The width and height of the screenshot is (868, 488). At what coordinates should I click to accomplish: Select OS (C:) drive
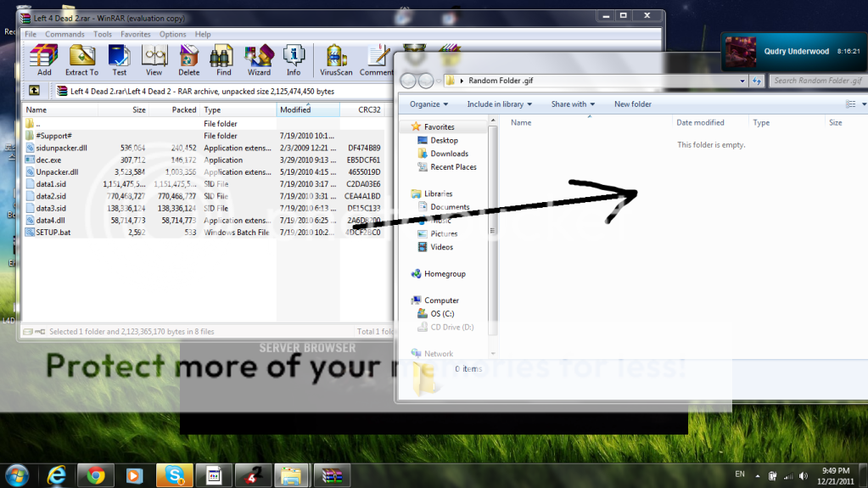pyautogui.click(x=442, y=313)
